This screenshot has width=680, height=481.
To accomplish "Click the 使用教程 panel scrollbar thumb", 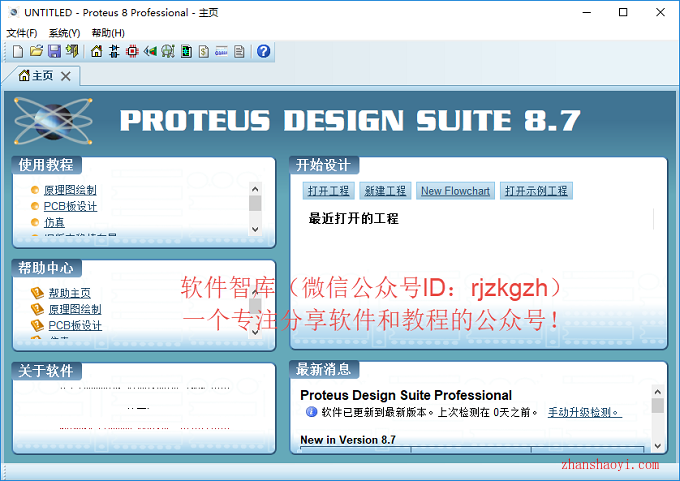I will point(255,203).
